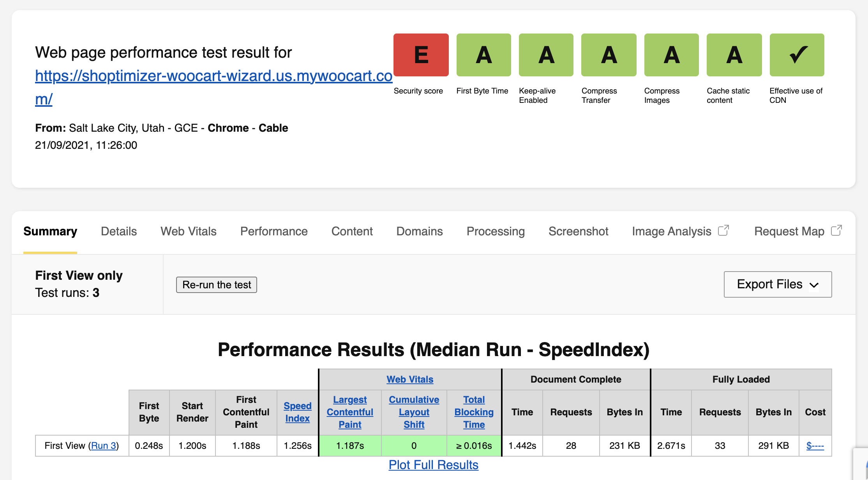868x480 pixels.
Task: Select the Summary tab
Action: coord(50,231)
